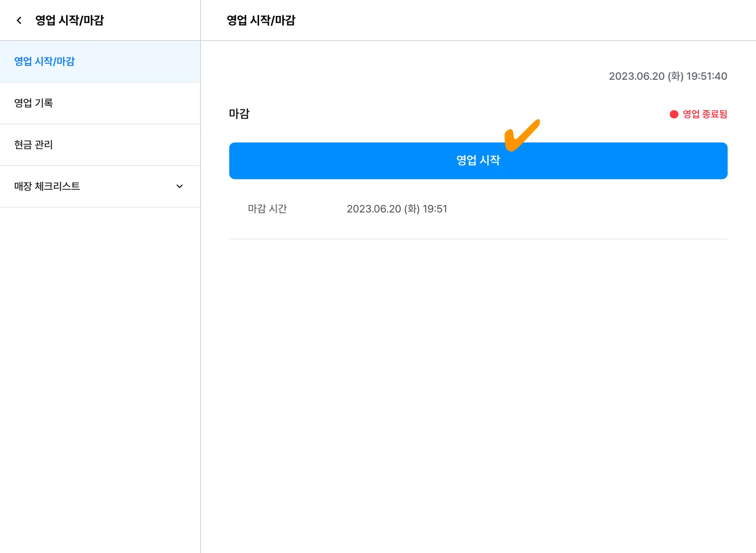Click the 마감 시간 label
The image size is (756, 553).
(267, 209)
